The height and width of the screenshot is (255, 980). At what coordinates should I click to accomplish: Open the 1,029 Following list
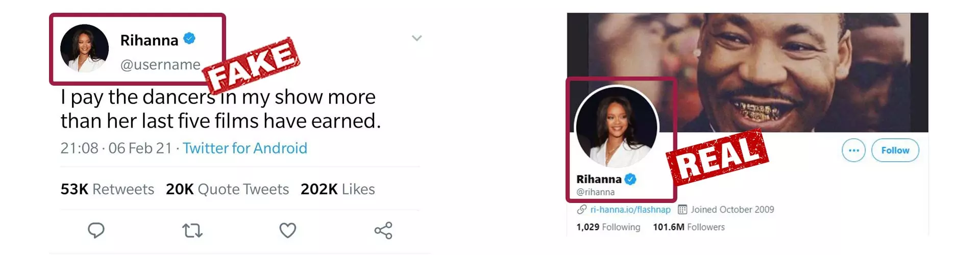(x=608, y=227)
